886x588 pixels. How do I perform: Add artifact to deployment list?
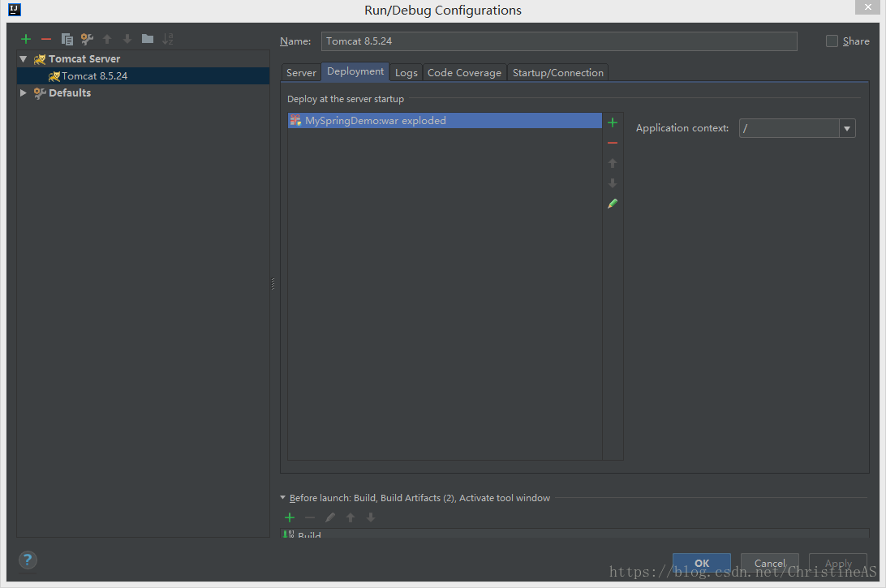pyautogui.click(x=613, y=122)
